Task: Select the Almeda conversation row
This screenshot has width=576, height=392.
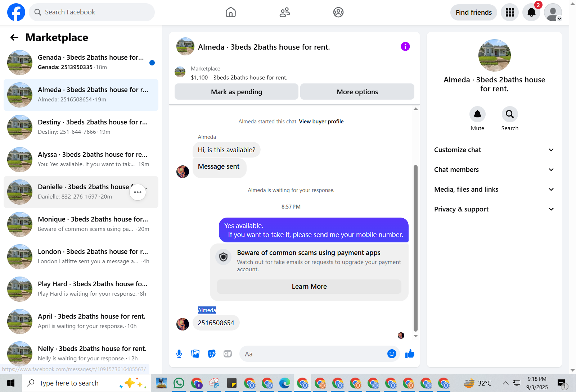Action: point(81,95)
